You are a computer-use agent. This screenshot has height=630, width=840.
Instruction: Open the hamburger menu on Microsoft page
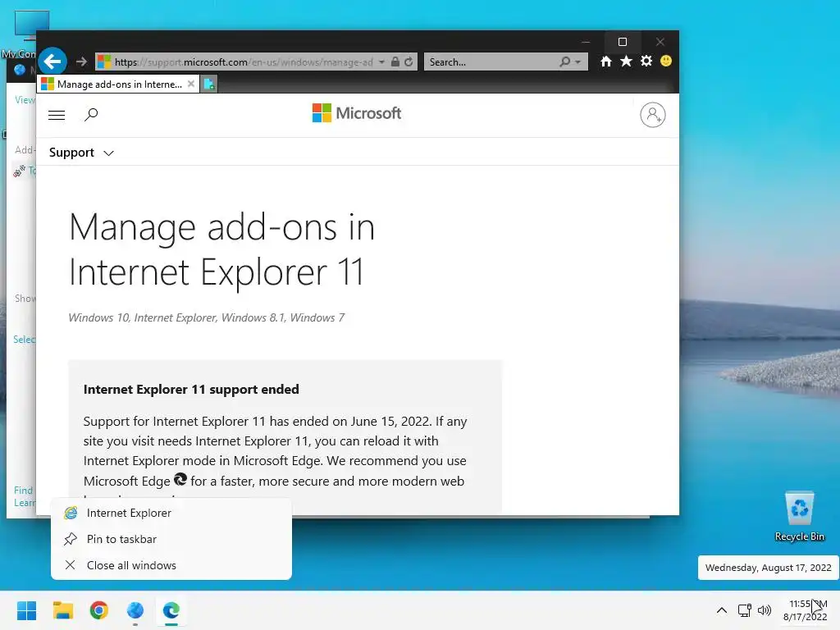[57, 115]
